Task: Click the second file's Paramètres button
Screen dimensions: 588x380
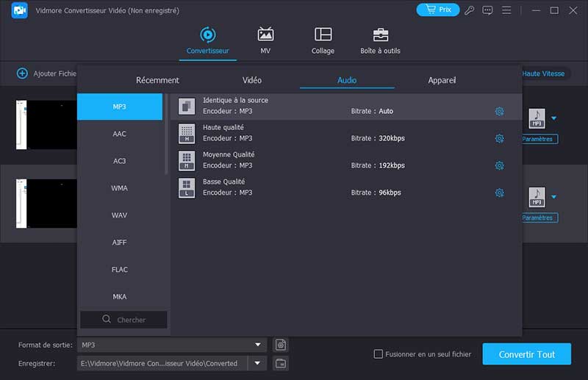Action: pos(539,218)
